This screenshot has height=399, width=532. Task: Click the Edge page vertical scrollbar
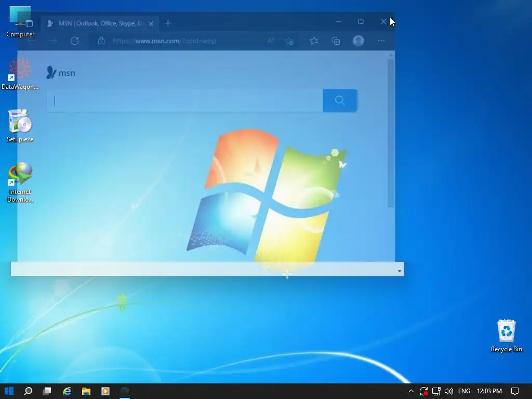(391, 133)
